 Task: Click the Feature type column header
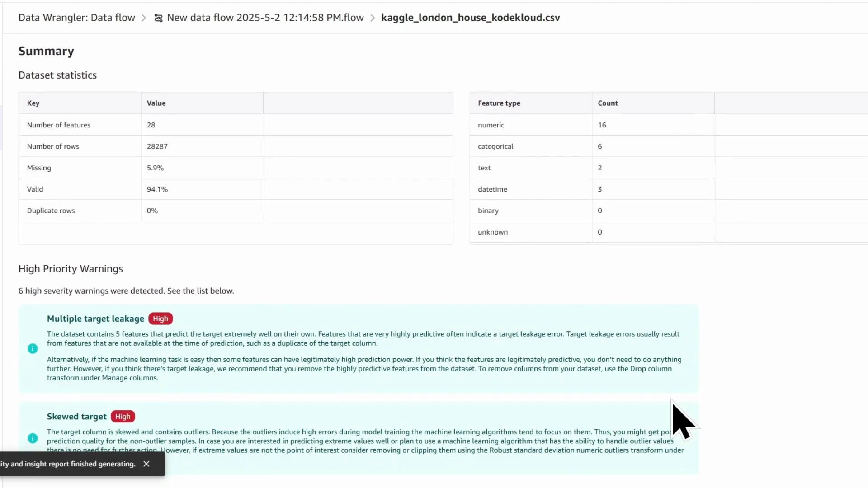pyautogui.click(x=499, y=103)
